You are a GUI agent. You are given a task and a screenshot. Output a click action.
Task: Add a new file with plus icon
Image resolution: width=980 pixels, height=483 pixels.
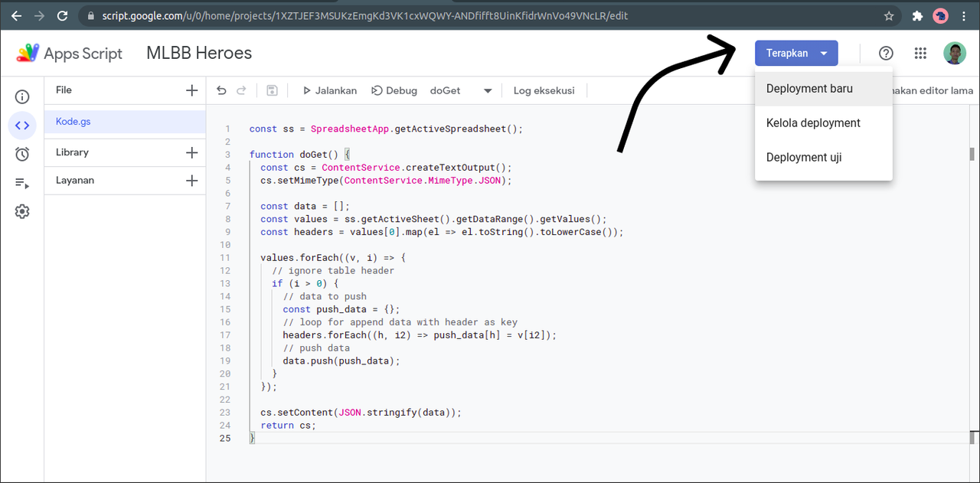[x=191, y=90]
